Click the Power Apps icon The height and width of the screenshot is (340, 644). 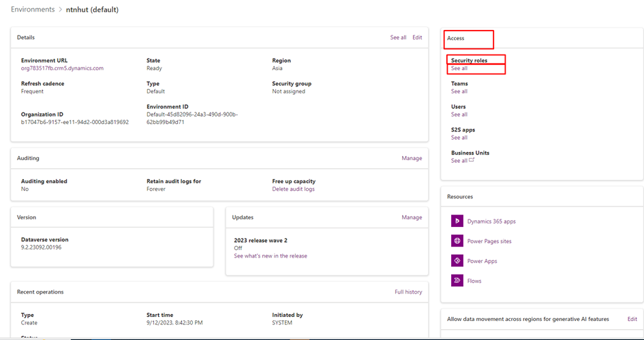tap(457, 261)
